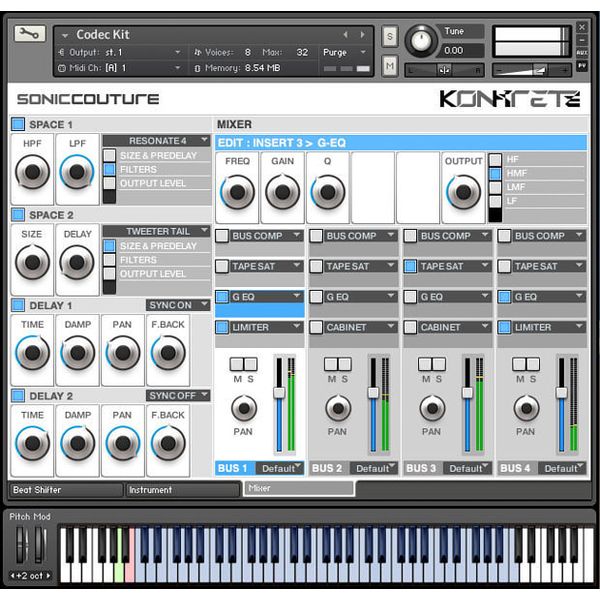Click Delay 1 PAN knob
Viewport: 600px width, 600px height.
122,353
